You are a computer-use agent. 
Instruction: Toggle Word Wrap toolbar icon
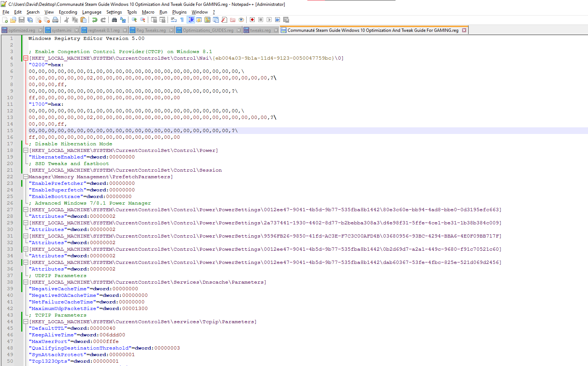point(174,20)
